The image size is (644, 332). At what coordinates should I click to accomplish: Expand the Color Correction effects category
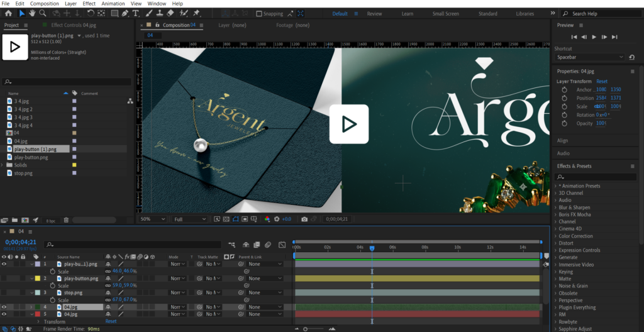(555, 236)
